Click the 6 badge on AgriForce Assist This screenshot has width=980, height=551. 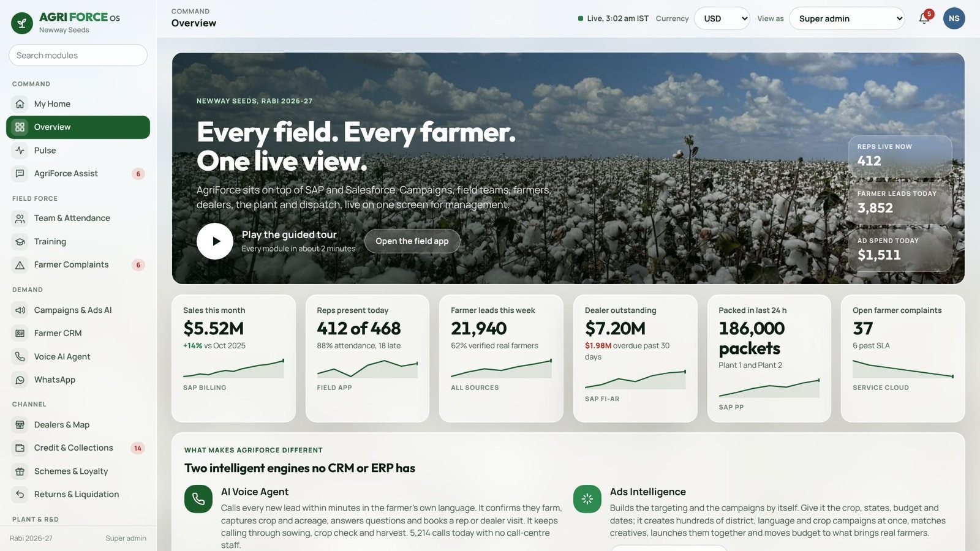(x=138, y=174)
